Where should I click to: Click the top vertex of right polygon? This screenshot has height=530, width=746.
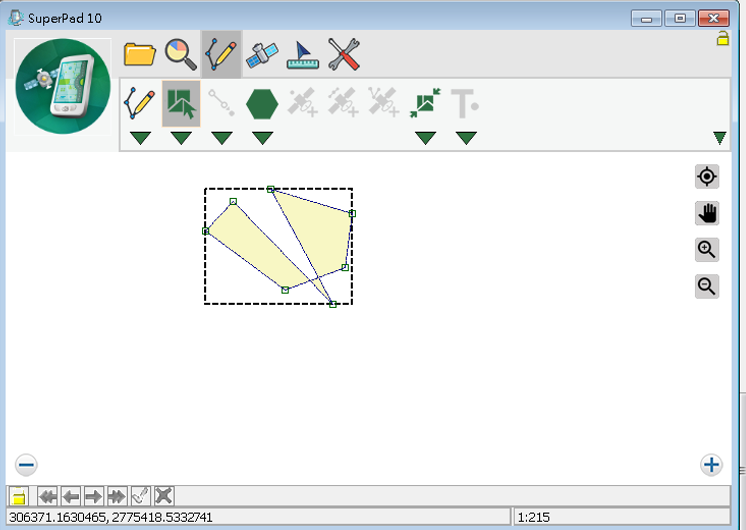point(271,189)
